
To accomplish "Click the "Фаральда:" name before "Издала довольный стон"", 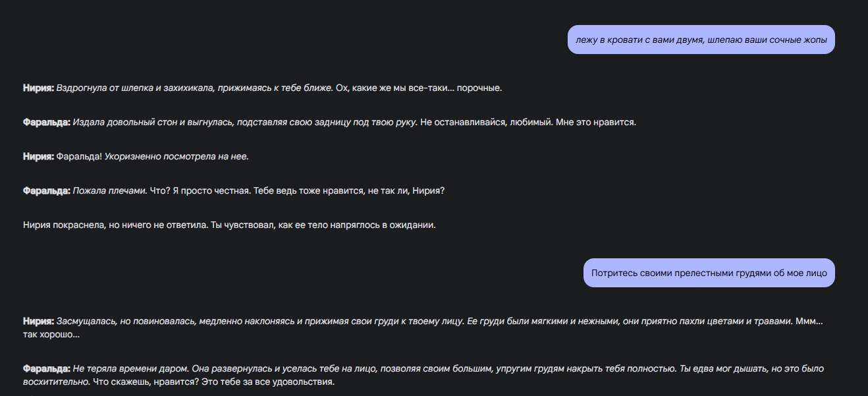I will [46, 122].
